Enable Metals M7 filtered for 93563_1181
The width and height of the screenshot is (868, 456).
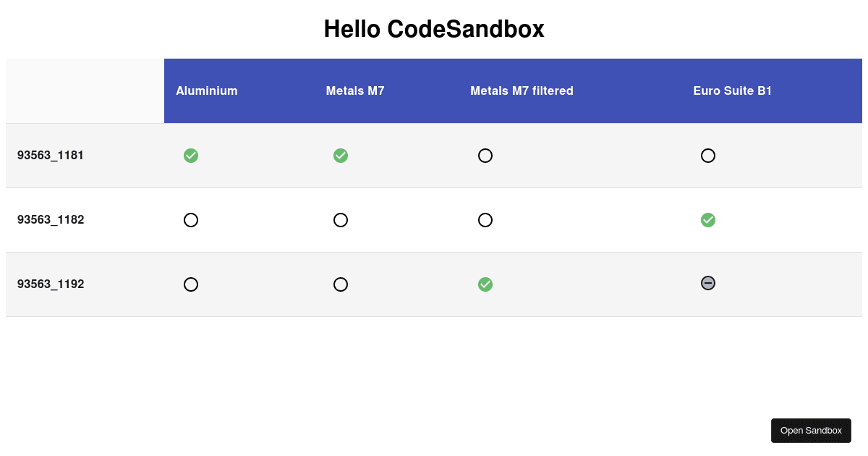485,156
